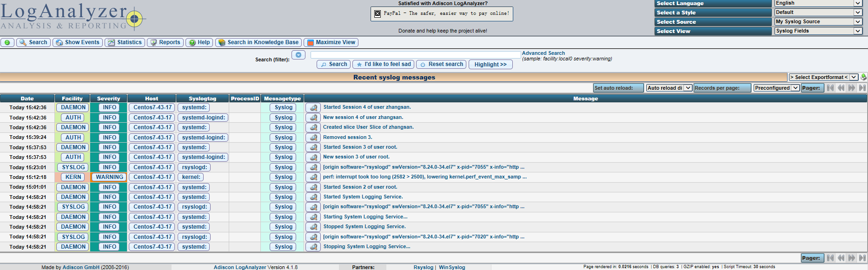The image size is (868, 270).
Task: Open details icon for 'Stopped System Logging Service.'
Action: (313, 227)
